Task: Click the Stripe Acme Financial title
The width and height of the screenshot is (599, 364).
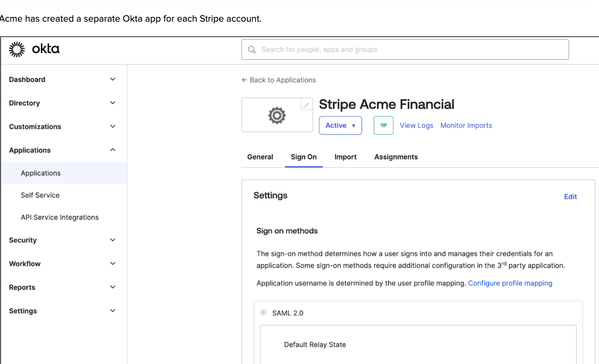Action: tap(387, 104)
